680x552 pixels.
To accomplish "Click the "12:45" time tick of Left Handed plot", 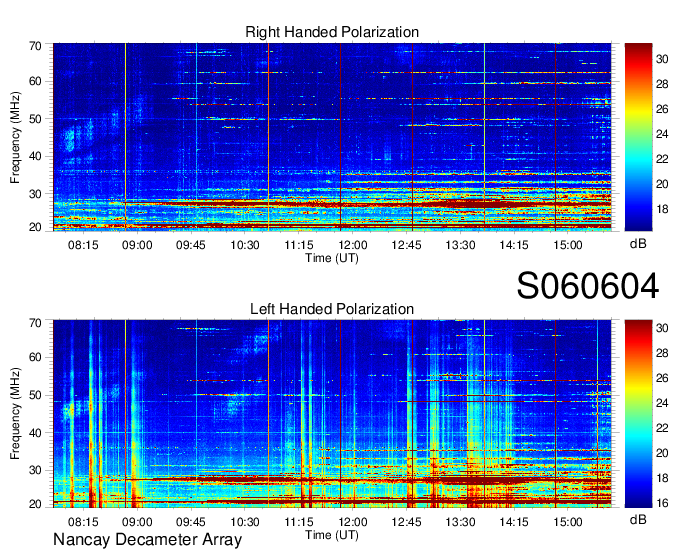I will tap(406, 522).
